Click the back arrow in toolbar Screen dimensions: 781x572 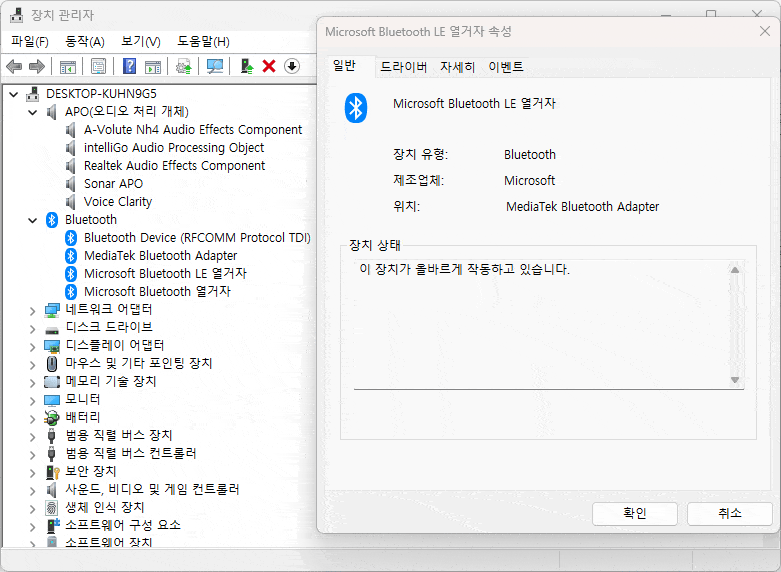coord(14,66)
